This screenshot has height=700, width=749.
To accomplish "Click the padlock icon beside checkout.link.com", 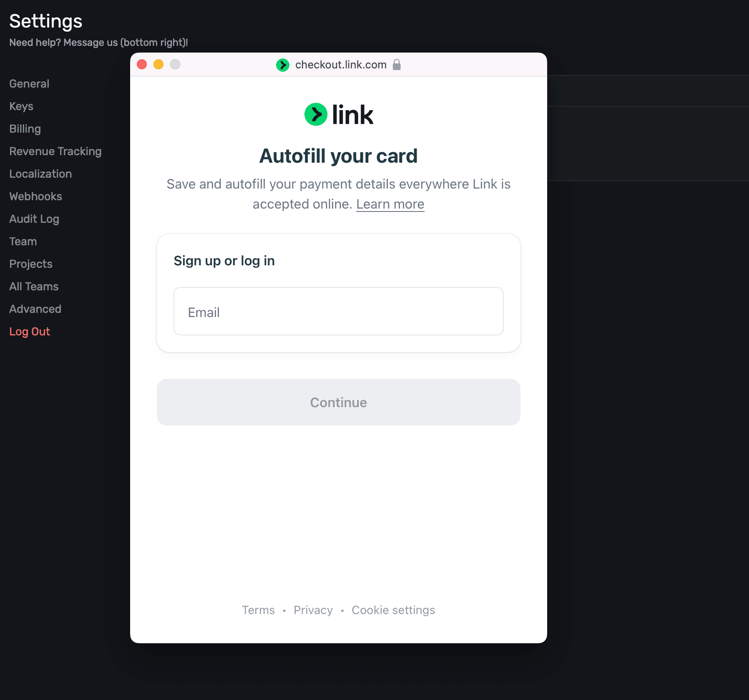I will (397, 65).
